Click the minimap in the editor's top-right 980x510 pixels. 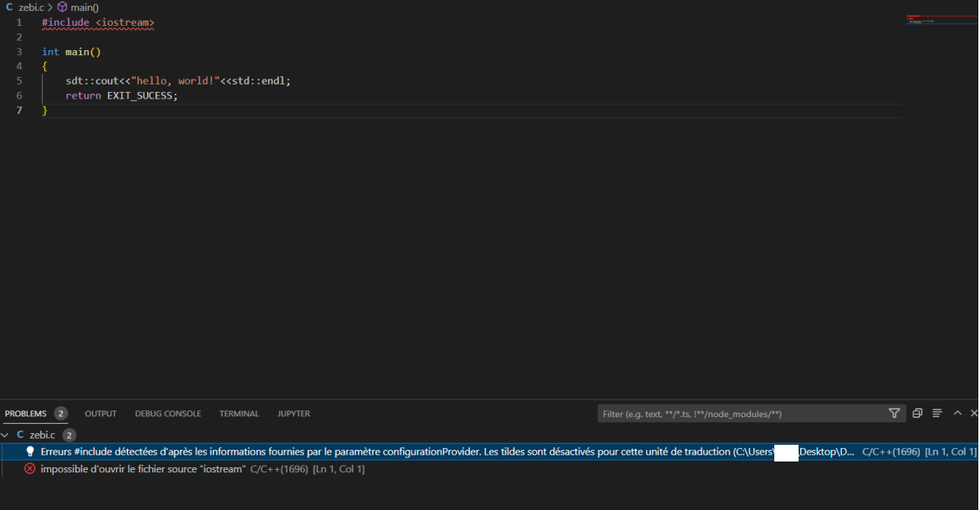[941, 20]
